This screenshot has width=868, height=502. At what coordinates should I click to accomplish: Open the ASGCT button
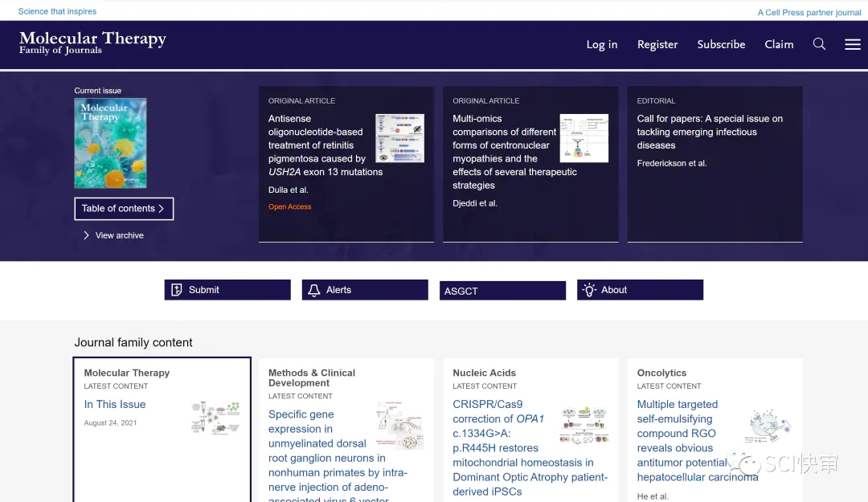502,291
